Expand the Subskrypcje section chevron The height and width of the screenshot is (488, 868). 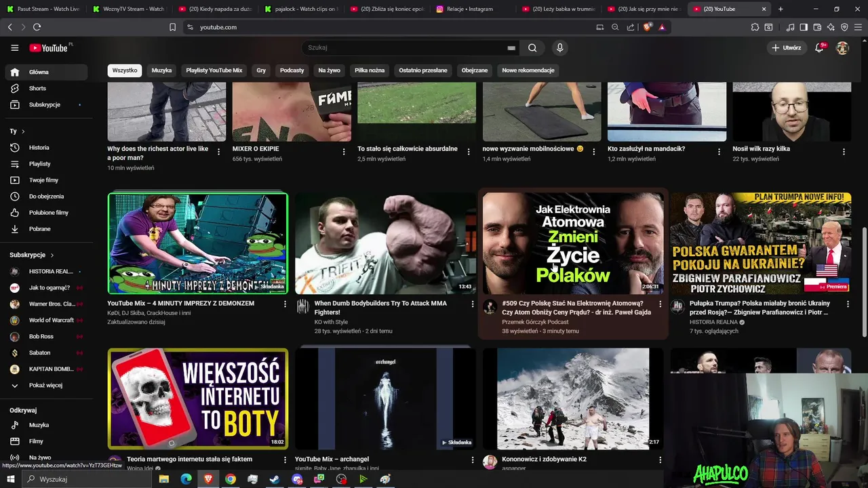click(52, 255)
